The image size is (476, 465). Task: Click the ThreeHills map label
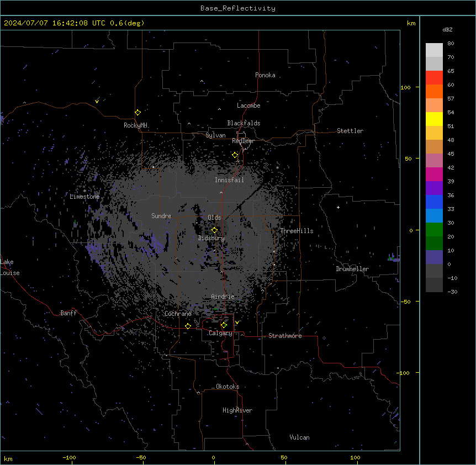click(297, 231)
